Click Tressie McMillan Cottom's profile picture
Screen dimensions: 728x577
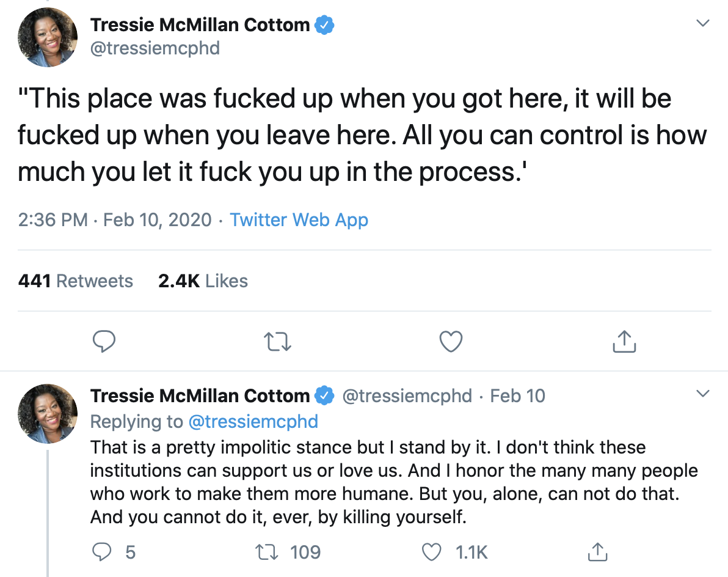[47, 37]
